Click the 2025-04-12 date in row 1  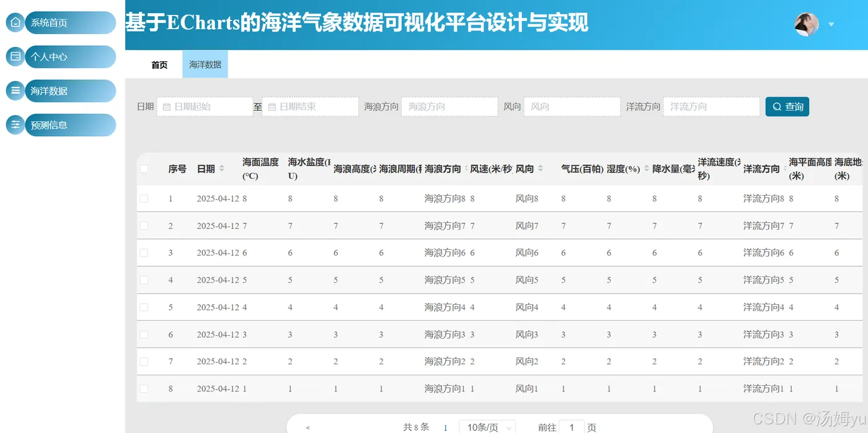pyautogui.click(x=218, y=199)
